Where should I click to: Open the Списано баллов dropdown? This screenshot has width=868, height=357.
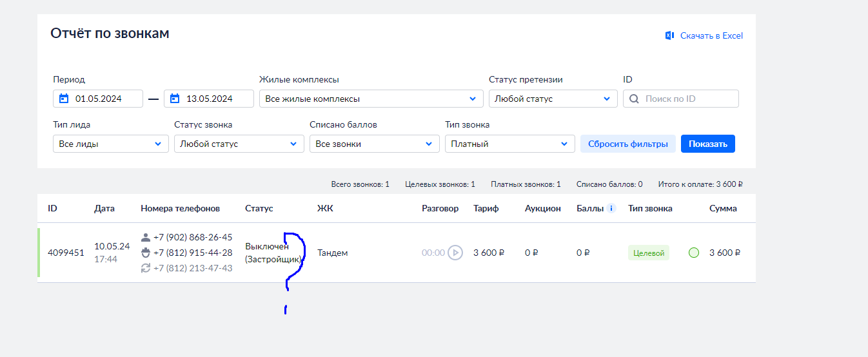pos(374,144)
